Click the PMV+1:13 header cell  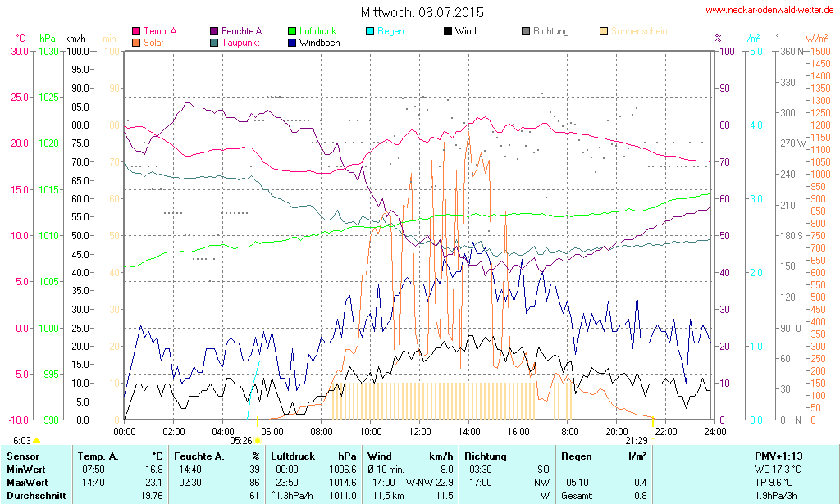click(x=778, y=456)
